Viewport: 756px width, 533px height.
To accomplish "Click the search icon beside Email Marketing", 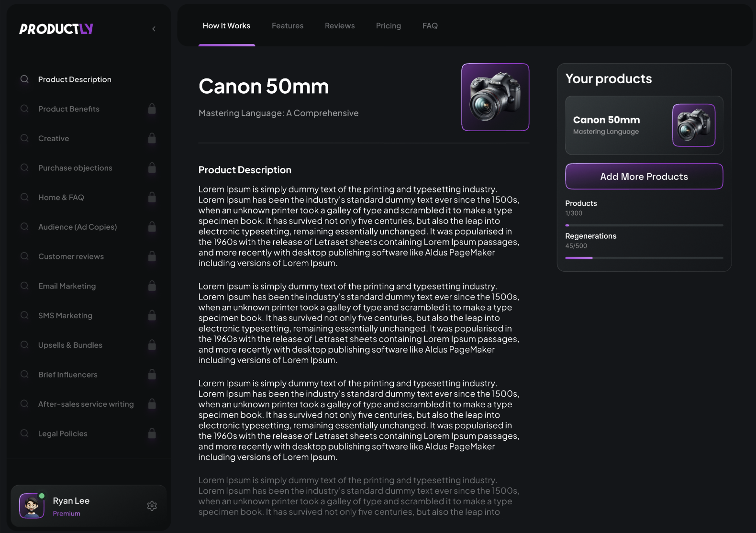I will pyautogui.click(x=24, y=286).
